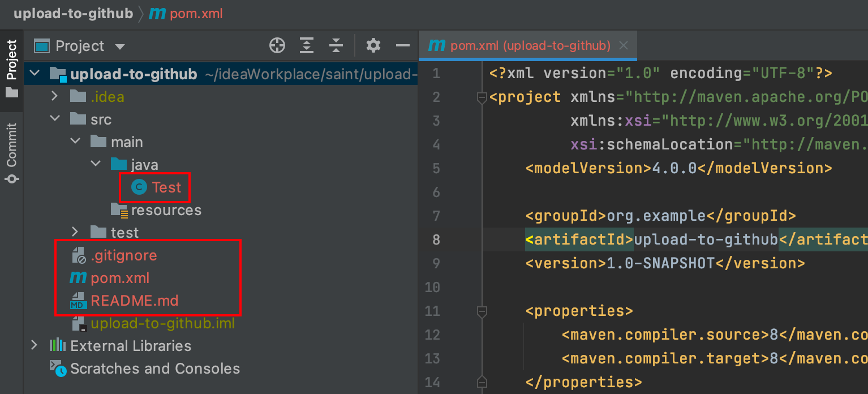Click the blue java source folder icon

pos(119,164)
